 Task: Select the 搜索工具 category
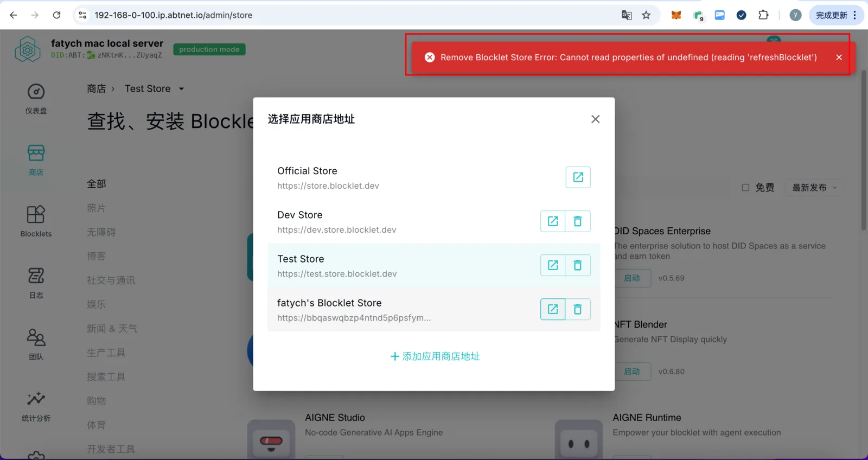pyautogui.click(x=106, y=376)
